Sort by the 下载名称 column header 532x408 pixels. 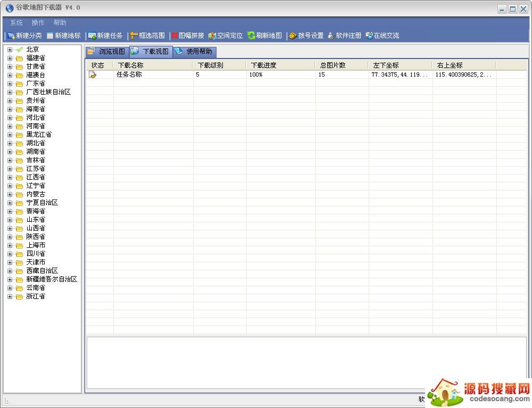(153, 65)
